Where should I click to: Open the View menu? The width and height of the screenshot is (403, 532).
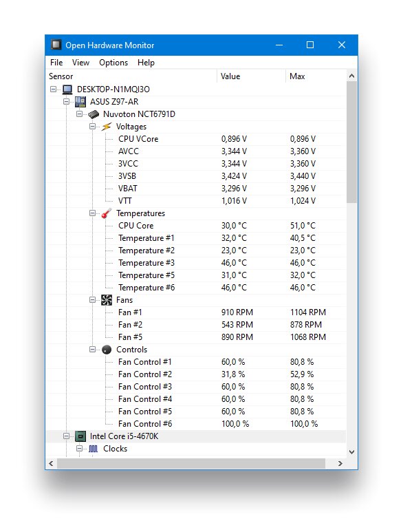[80, 63]
